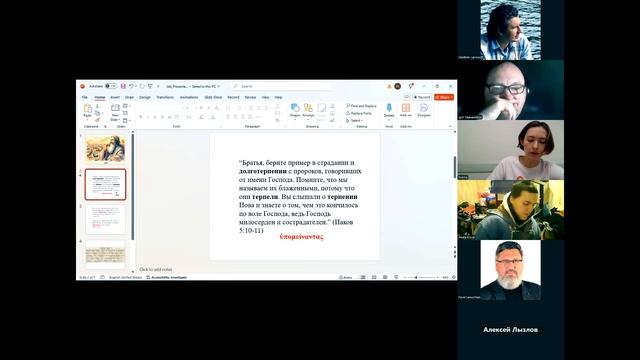Screen dimensions: 640x360
Task: Open the user account avatar
Action: 398,86
